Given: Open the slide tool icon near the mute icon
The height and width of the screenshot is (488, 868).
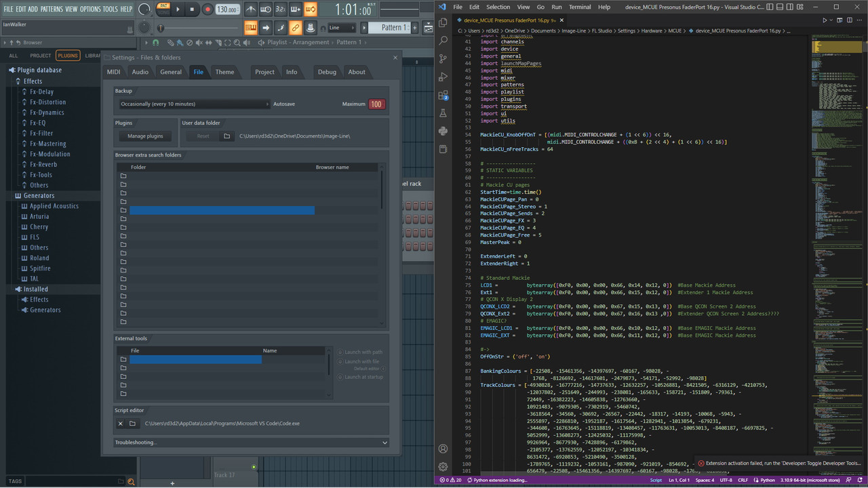Looking at the screenshot, I should pyautogui.click(x=208, y=41).
